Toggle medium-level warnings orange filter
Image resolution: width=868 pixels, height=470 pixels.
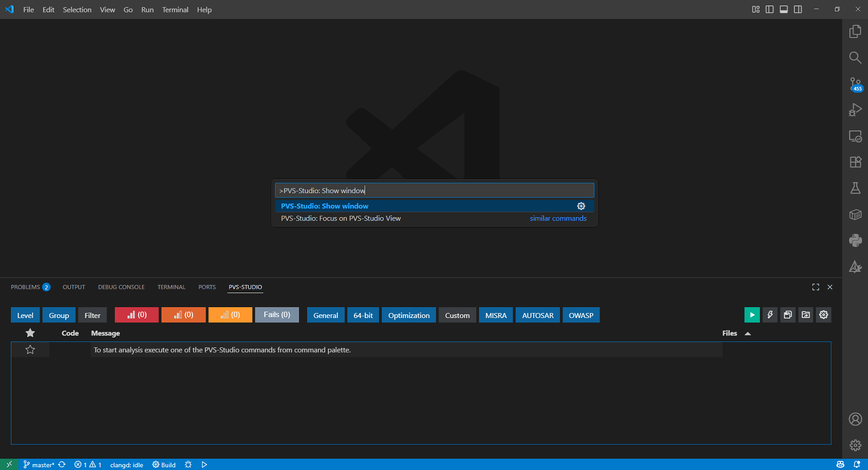(x=183, y=315)
